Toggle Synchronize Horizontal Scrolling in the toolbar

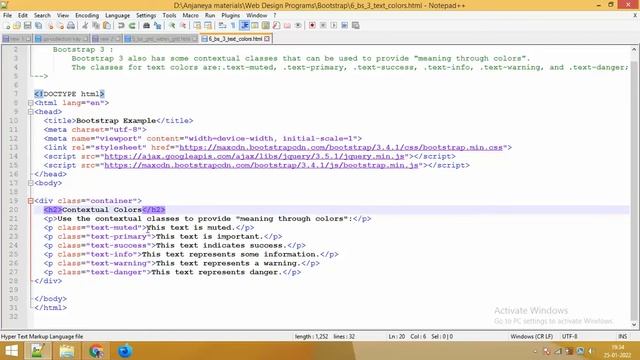coord(208,26)
